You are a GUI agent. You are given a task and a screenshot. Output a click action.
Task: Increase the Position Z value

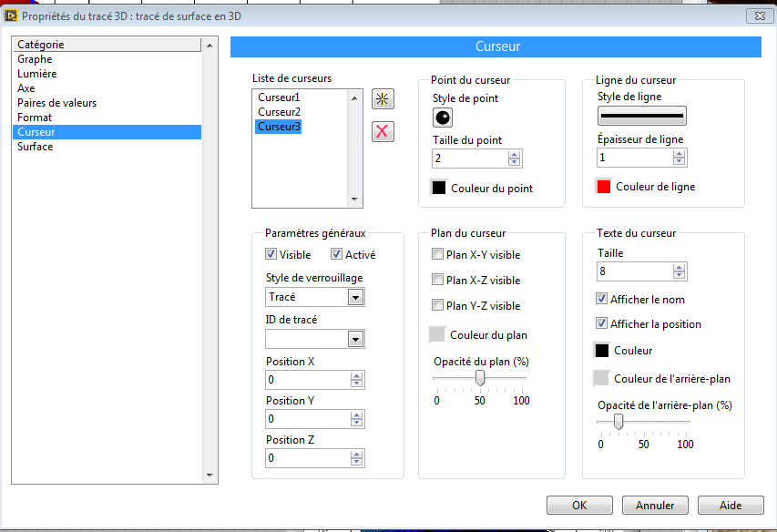pos(357,455)
